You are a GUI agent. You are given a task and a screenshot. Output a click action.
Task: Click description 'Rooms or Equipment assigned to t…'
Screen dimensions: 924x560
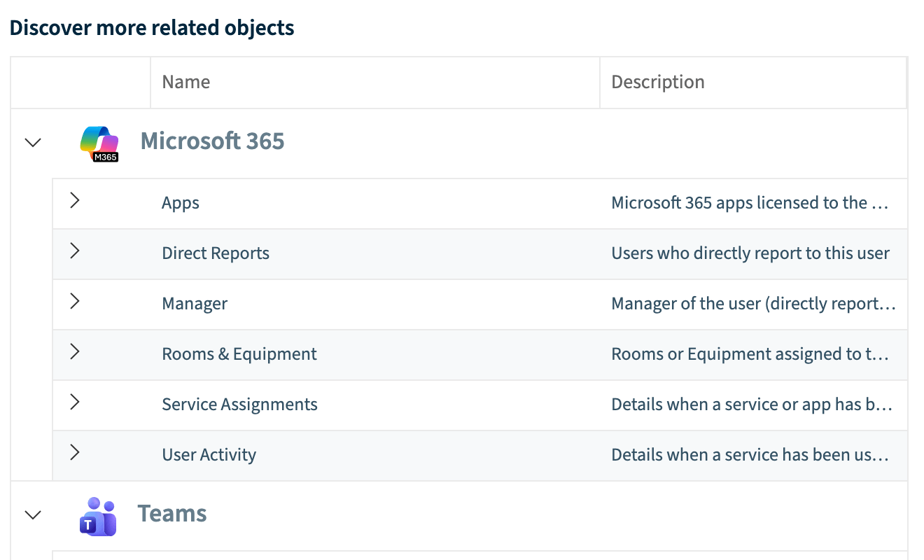click(x=750, y=354)
